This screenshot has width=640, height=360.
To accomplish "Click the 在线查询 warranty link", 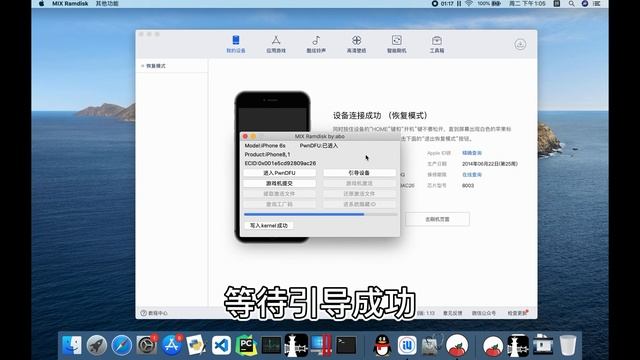I will coord(472,174).
